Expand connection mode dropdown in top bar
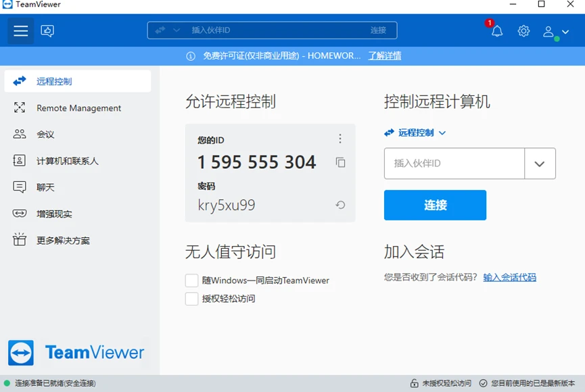 177,30
